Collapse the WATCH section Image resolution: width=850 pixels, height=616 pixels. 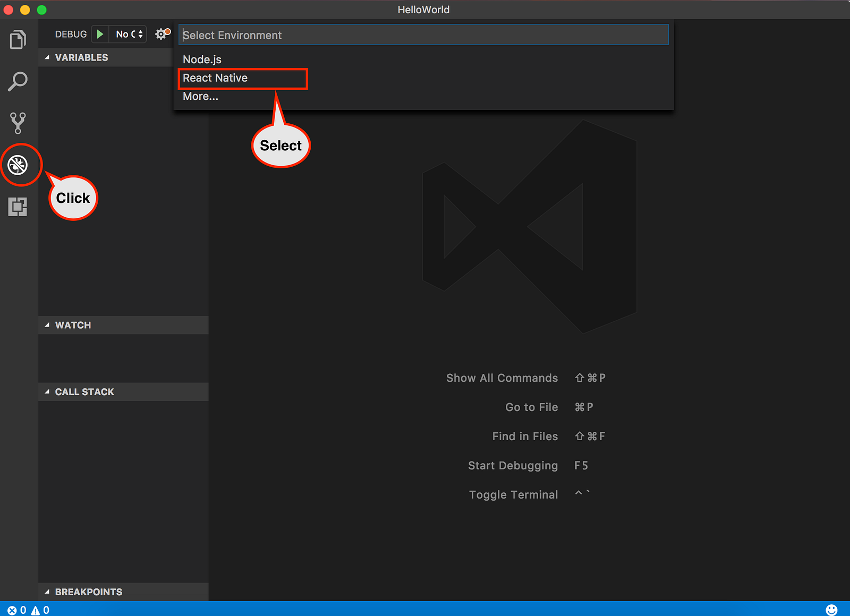tap(123, 325)
